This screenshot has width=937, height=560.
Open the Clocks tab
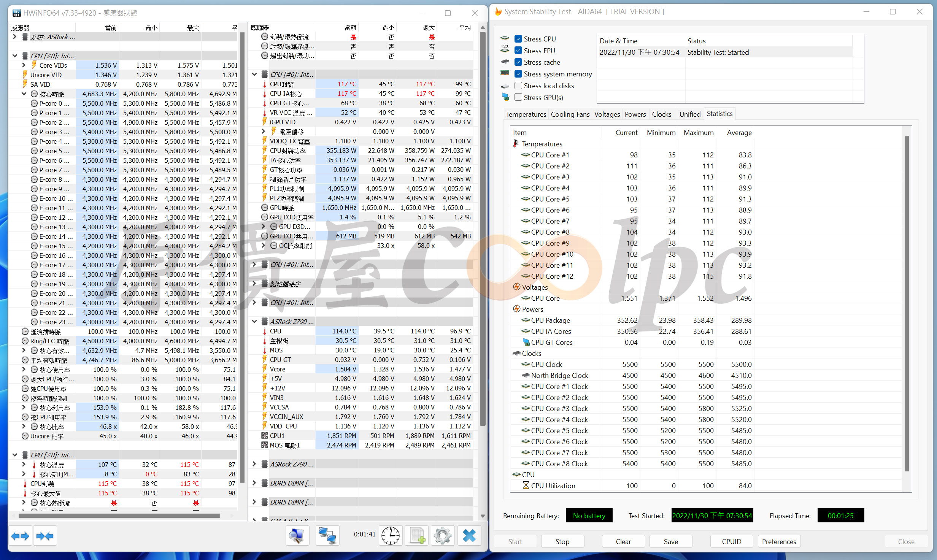[x=662, y=114]
